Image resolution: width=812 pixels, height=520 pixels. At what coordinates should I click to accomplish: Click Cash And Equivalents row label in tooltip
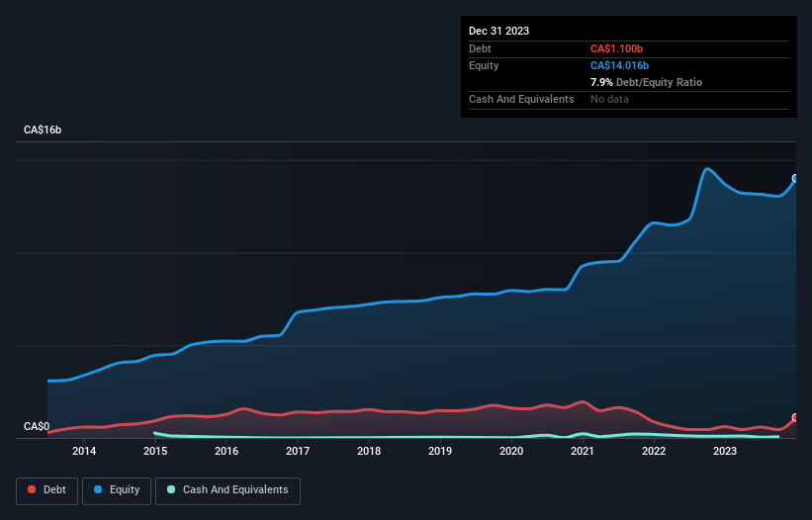tap(521, 99)
